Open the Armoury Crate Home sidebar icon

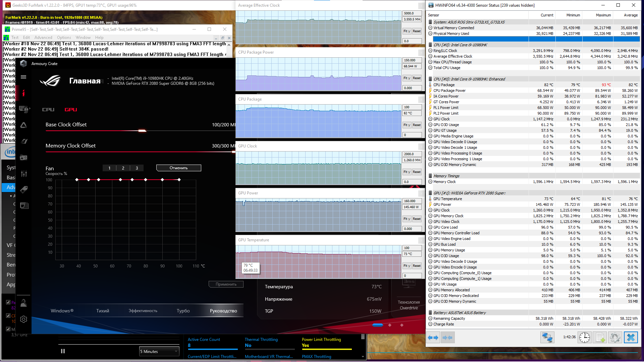[23, 93]
